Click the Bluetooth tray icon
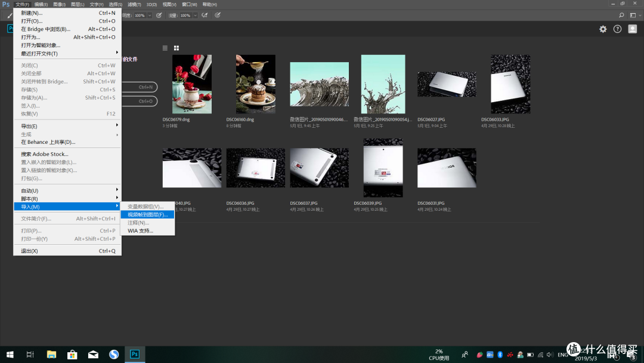Image resolution: width=644 pixels, height=363 pixels. point(500,355)
